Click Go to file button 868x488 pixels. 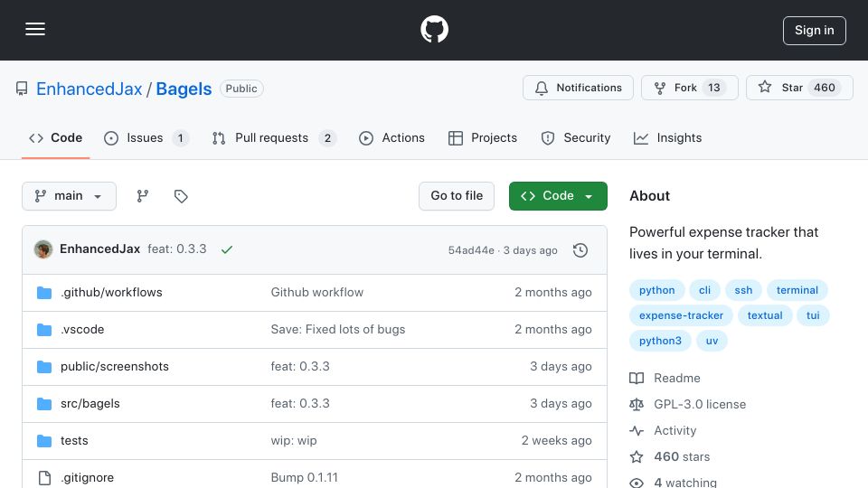pos(457,196)
